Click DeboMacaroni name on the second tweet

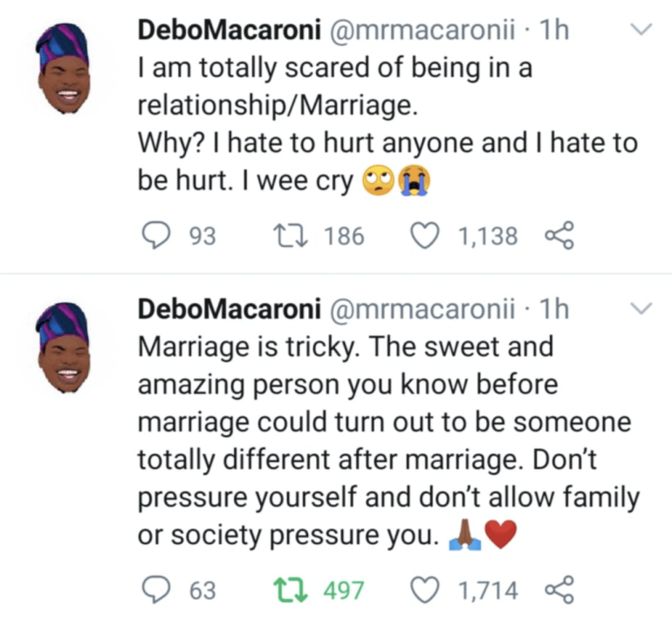(229, 308)
